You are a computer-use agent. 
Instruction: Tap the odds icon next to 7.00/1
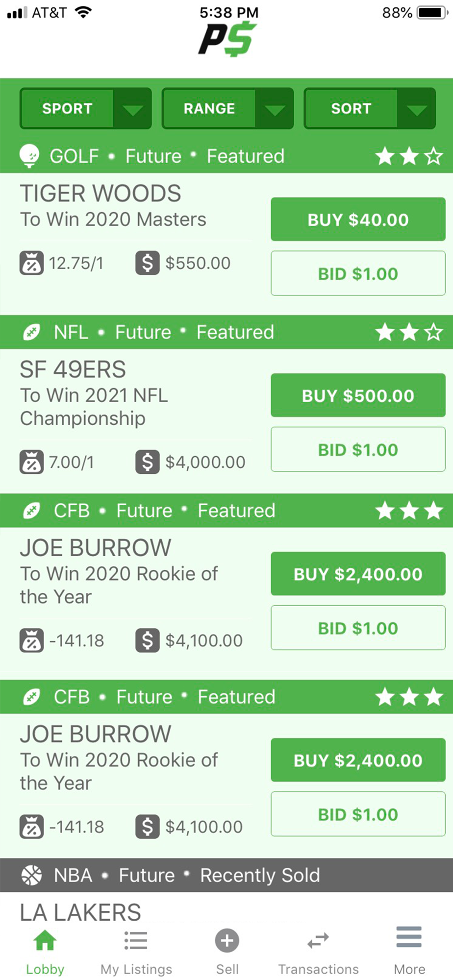31,462
